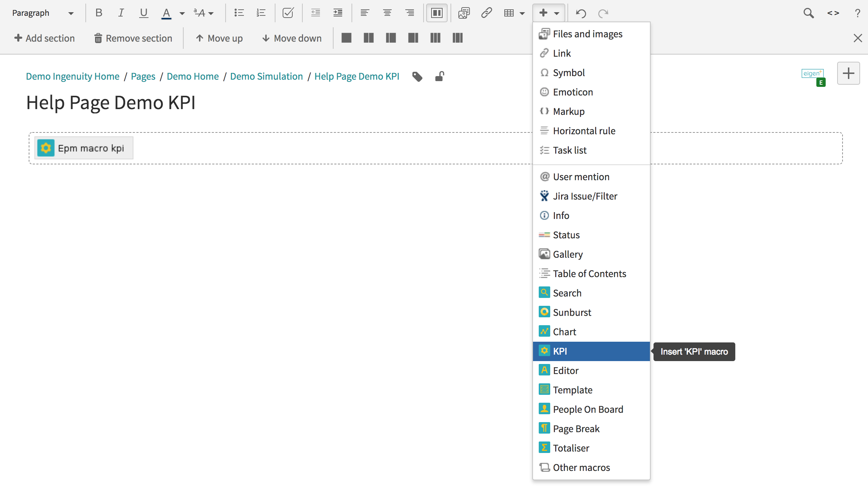Viewport: 868px width, 486px height.
Task: Click the outdent icon
Action: click(x=315, y=13)
